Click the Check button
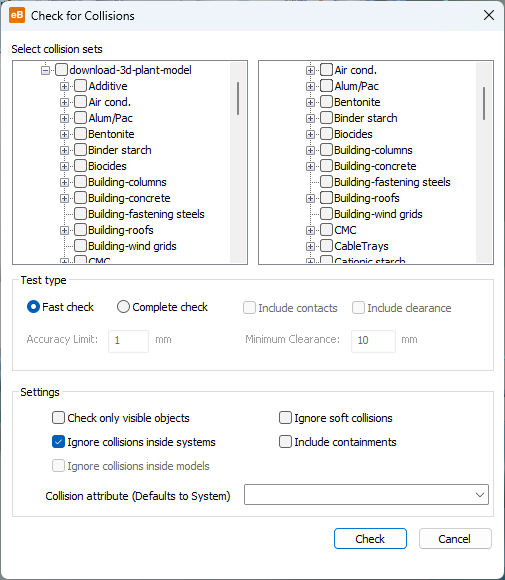This screenshot has width=505, height=580. point(370,539)
